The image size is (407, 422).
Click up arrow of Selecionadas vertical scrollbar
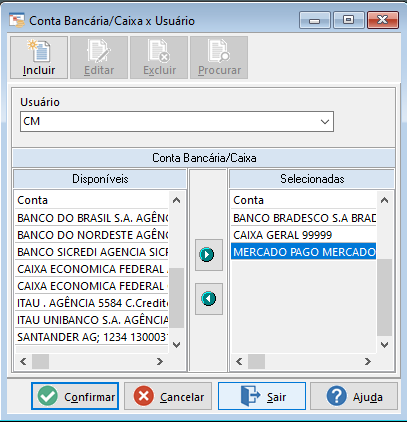click(385, 200)
